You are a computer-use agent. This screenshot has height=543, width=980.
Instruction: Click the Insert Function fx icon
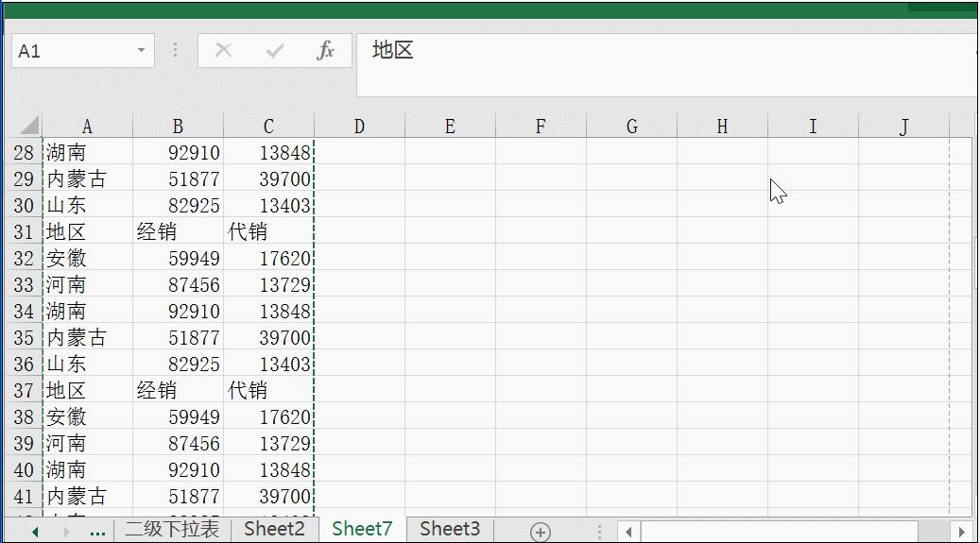(x=325, y=51)
